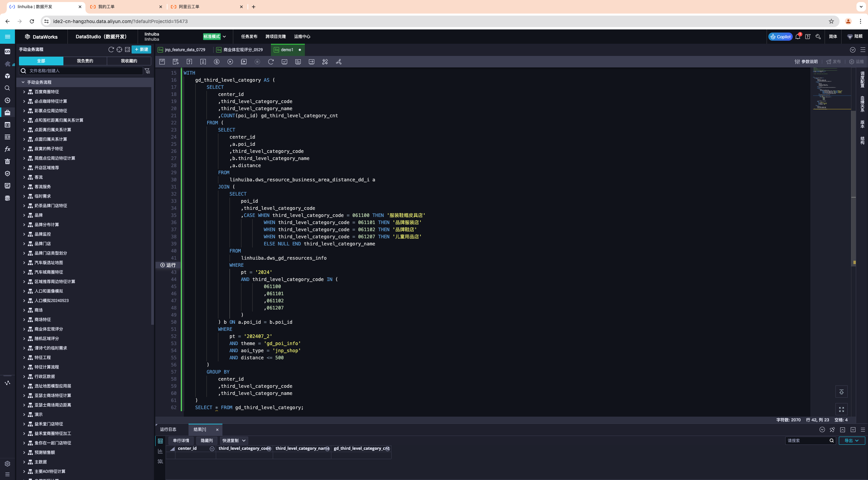Open the Copilot assistant button
Image resolution: width=868 pixels, height=480 pixels.
click(x=780, y=37)
